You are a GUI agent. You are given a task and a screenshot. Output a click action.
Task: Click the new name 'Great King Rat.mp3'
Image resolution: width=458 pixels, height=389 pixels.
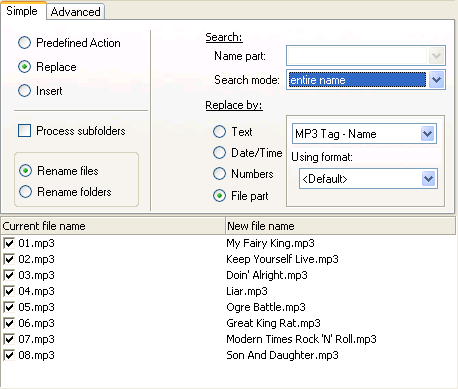(x=273, y=323)
